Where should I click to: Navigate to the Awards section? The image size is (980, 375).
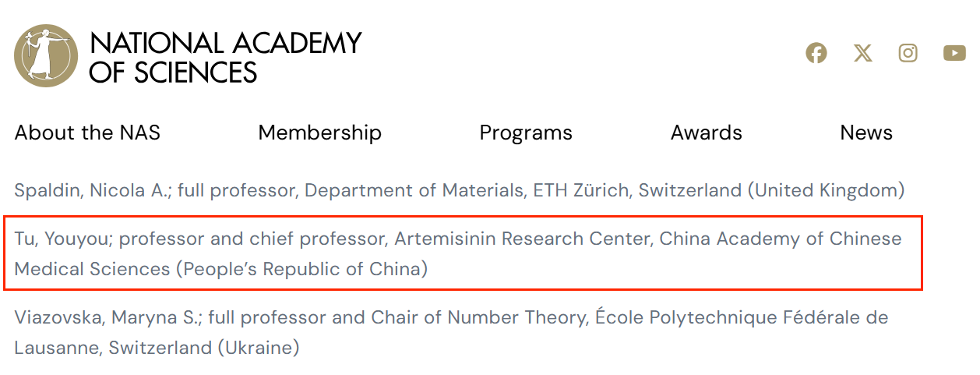tap(706, 133)
